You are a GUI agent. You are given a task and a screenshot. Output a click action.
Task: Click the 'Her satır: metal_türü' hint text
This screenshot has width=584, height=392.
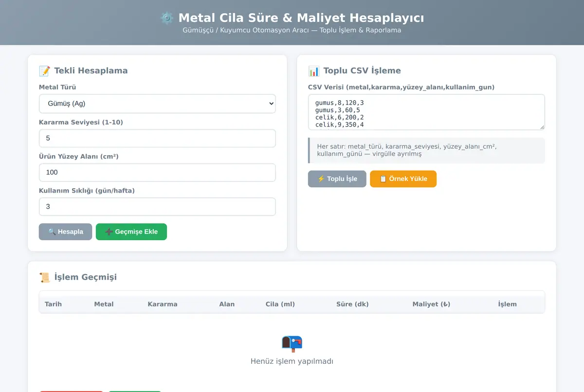point(406,150)
